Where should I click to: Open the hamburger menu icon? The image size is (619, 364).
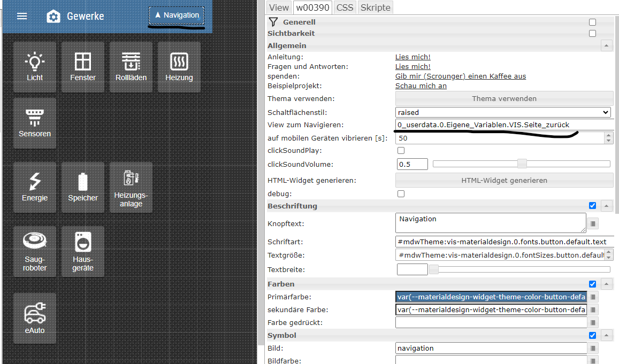point(22,16)
